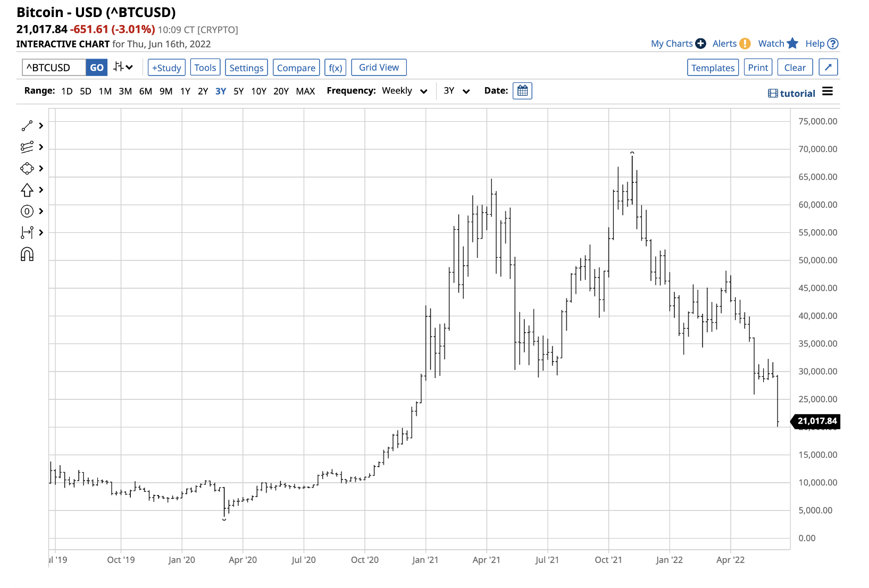Expand the arrow marker tool options
This screenshot has width=869, height=588.
[x=41, y=190]
